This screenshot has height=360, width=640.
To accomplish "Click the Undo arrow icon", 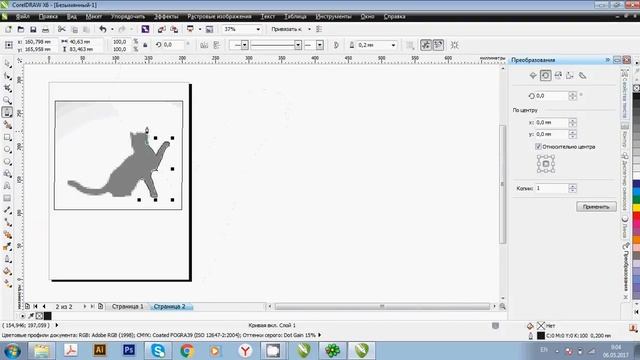I will pos(103,29).
